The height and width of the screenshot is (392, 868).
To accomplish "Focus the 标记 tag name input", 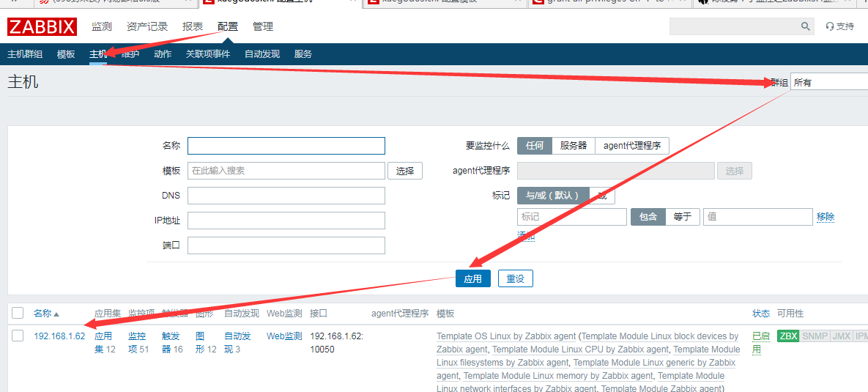I will 572,217.
